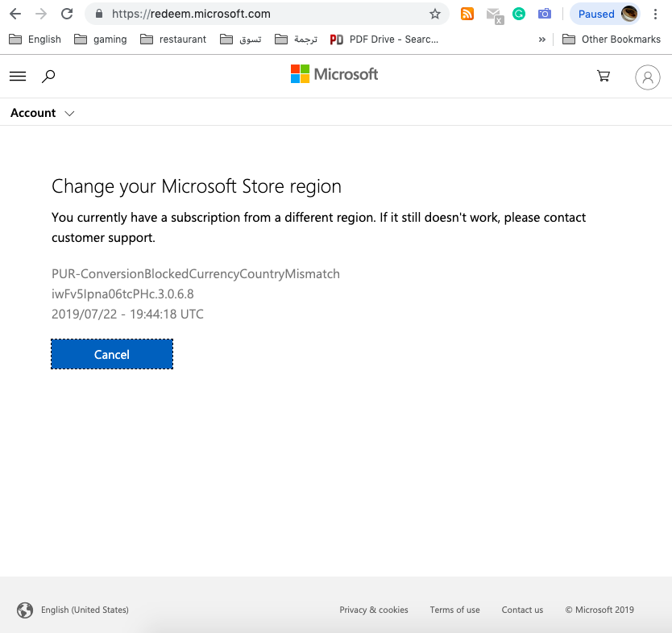Open the hamburger navigation menu
Screen dimensions: 672x633
[x=18, y=77]
